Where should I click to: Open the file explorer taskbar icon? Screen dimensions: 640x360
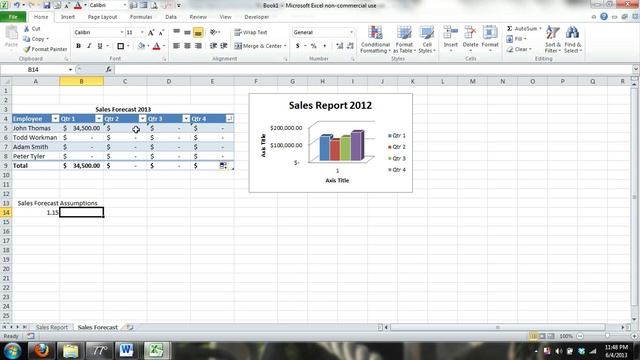click(x=70, y=351)
